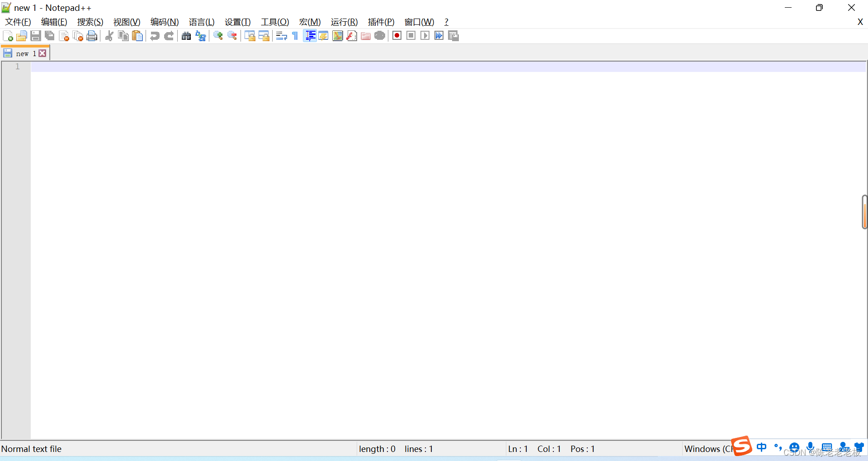Open Find using the binoculars icon
Image resolution: width=868 pixels, height=461 pixels.
(186, 36)
